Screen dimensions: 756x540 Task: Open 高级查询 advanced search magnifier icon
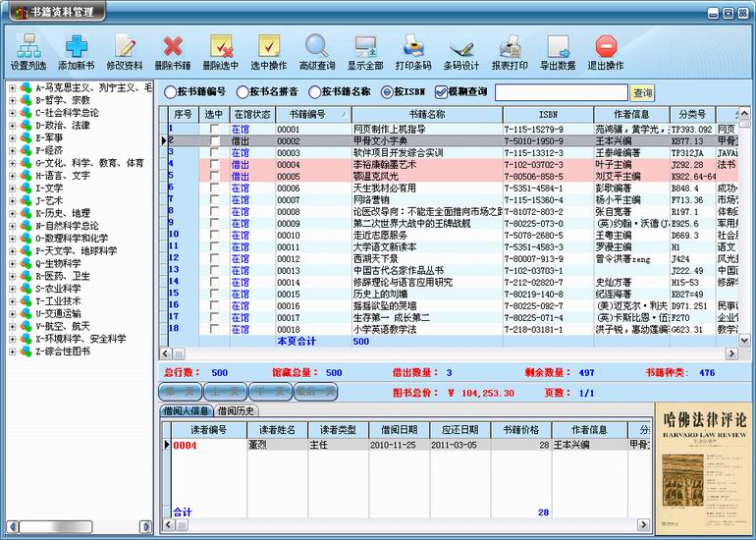(x=316, y=46)
